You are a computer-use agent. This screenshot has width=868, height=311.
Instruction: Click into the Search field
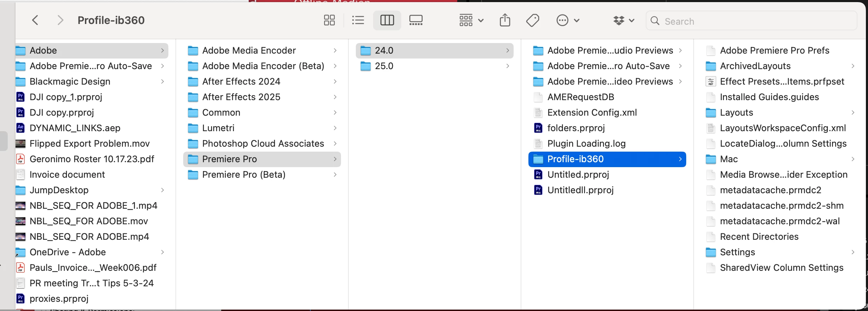751,21
